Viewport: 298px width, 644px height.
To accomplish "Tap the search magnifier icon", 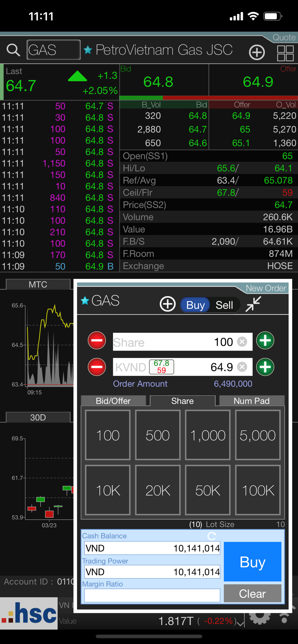I will click(13, 50).
